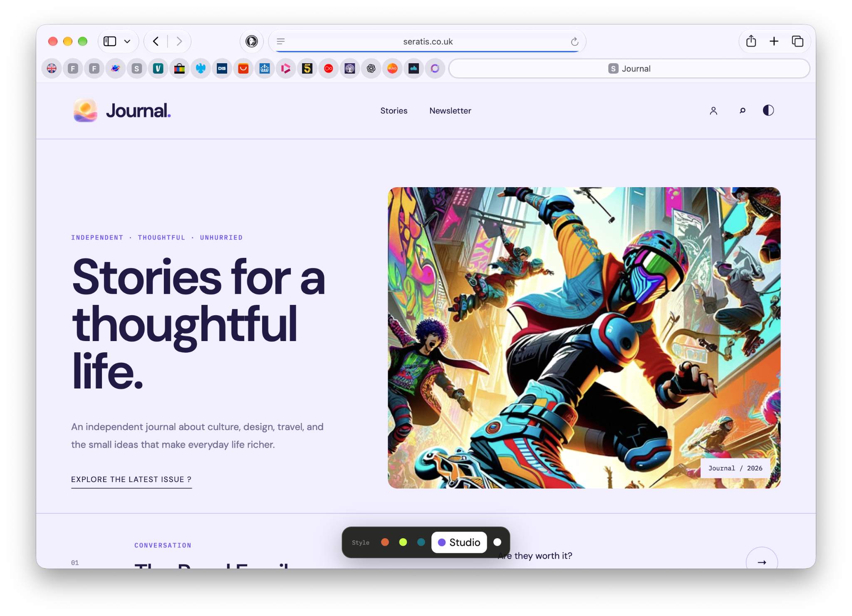Open DuckDuckGo privacy extension icon
The image size is (852, 616).
point(252,41)
